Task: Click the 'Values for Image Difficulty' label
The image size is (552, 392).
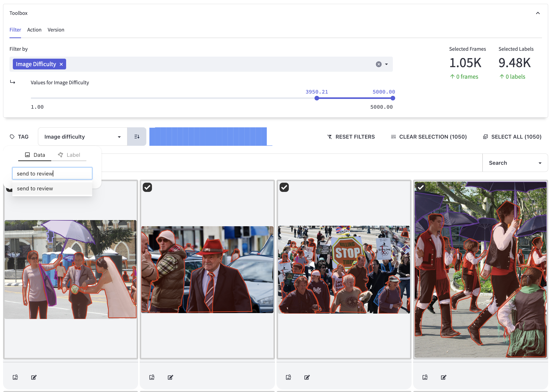Action: pyautogui.click(x=60, y=82)
